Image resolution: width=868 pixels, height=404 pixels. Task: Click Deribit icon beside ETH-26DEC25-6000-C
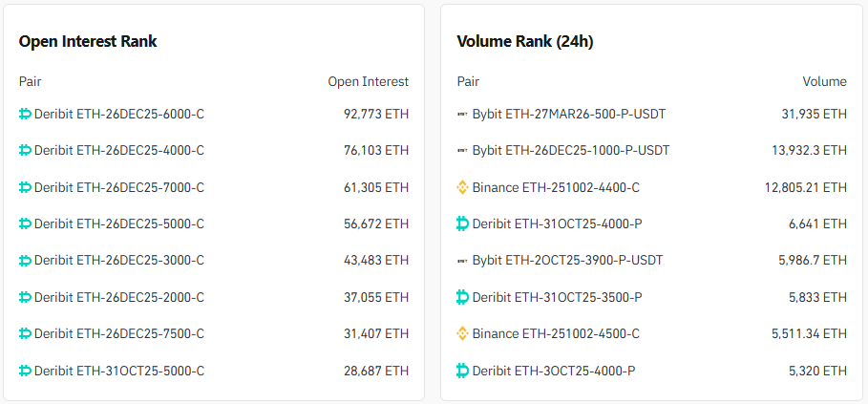coord(25,115)
